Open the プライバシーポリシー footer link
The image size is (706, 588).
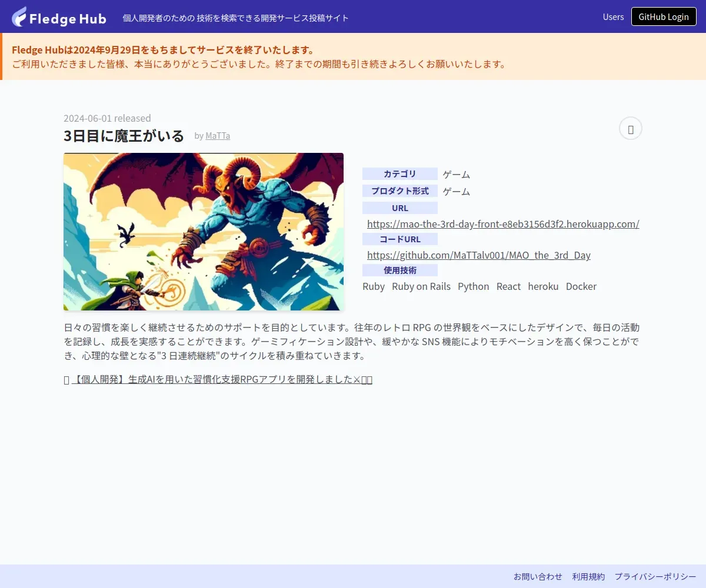click(655, 577)
